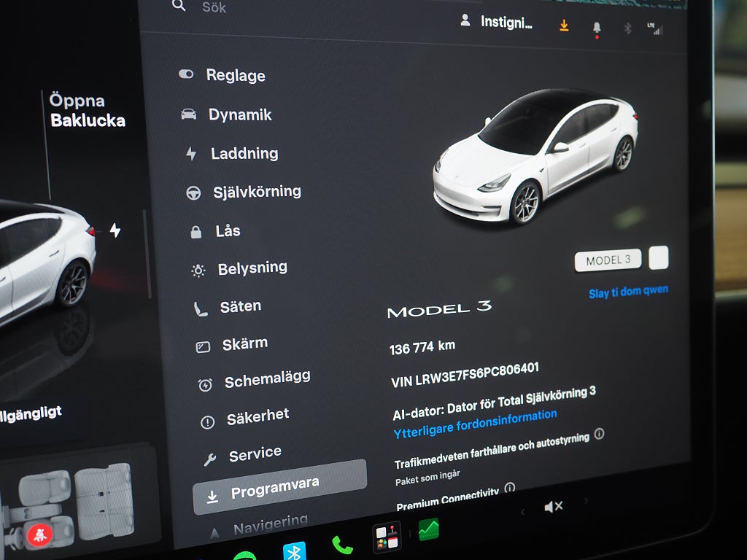This screenshot has width=747, height=560.
Task: Click the AI-dator Total Självkörning text
Action: click(x=495, y=404)
